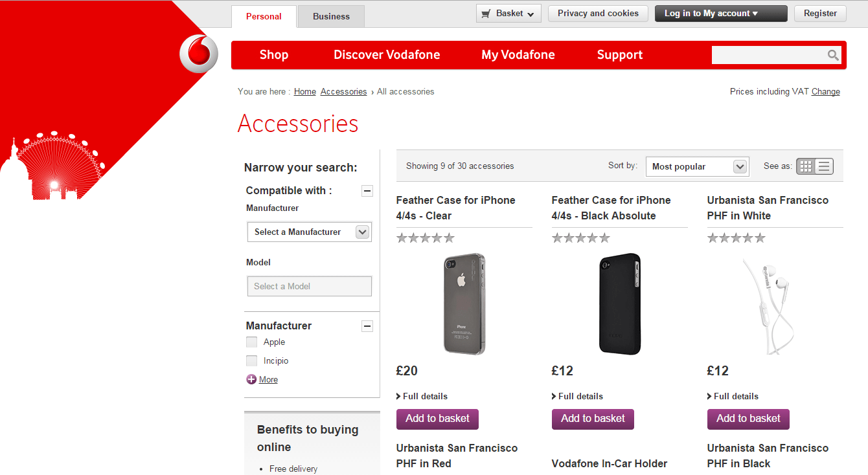Focus the site search input field
This screenshot has width=868, height=475.
(768, 56)
